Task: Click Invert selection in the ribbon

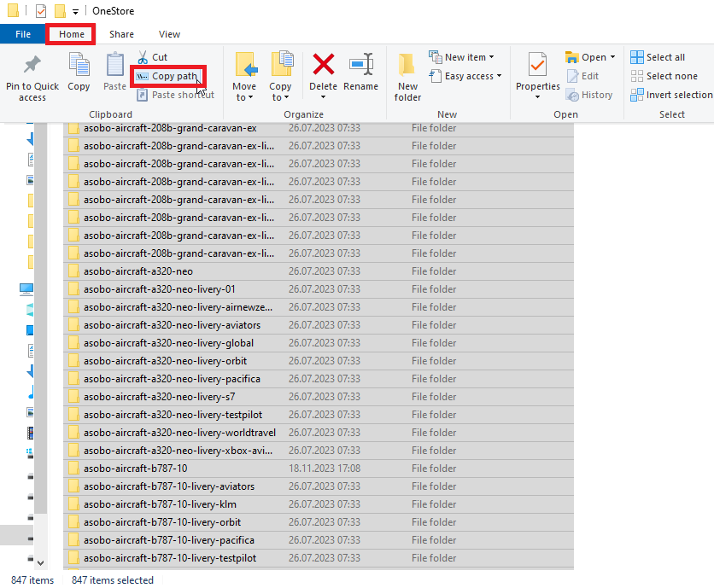Action: (x=671, y=95)
